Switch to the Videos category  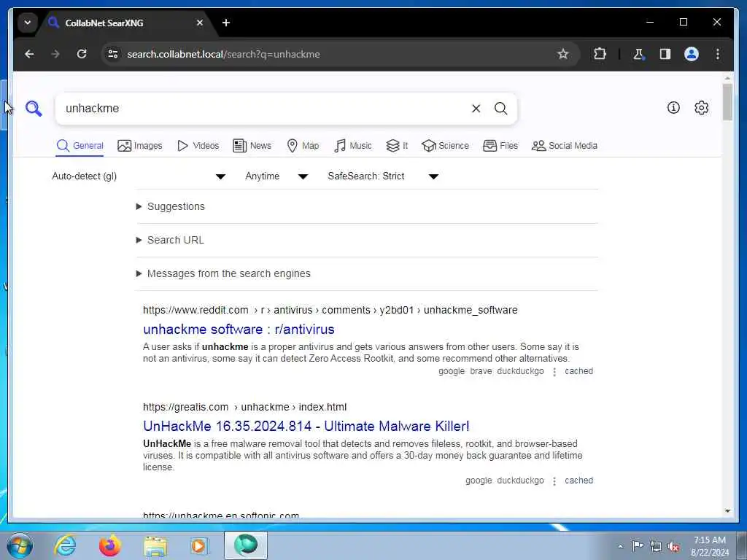(x=198, y=146)
